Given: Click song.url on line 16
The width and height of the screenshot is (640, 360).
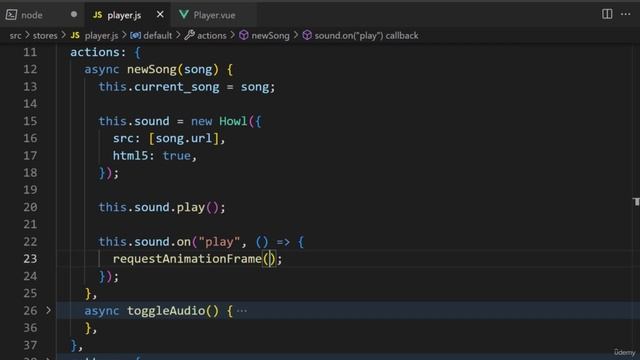Looking at the screenshot, I should coord(184,138).
